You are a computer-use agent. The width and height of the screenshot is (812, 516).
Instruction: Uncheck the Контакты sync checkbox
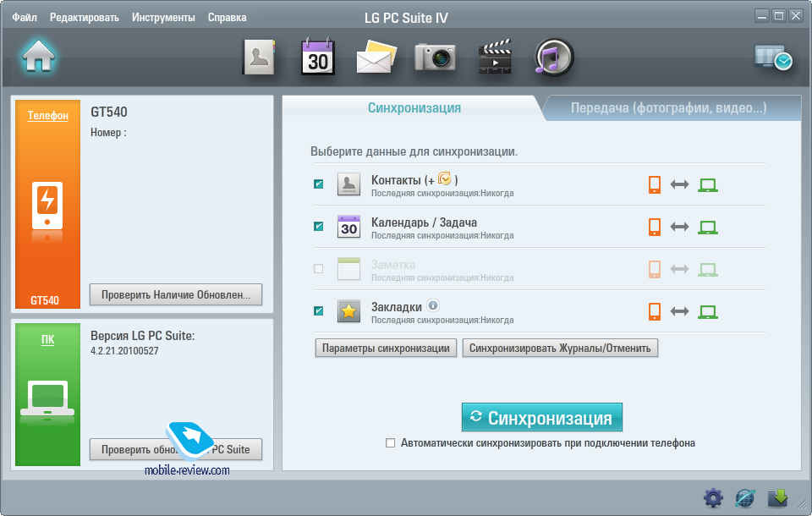click(319, 184)
